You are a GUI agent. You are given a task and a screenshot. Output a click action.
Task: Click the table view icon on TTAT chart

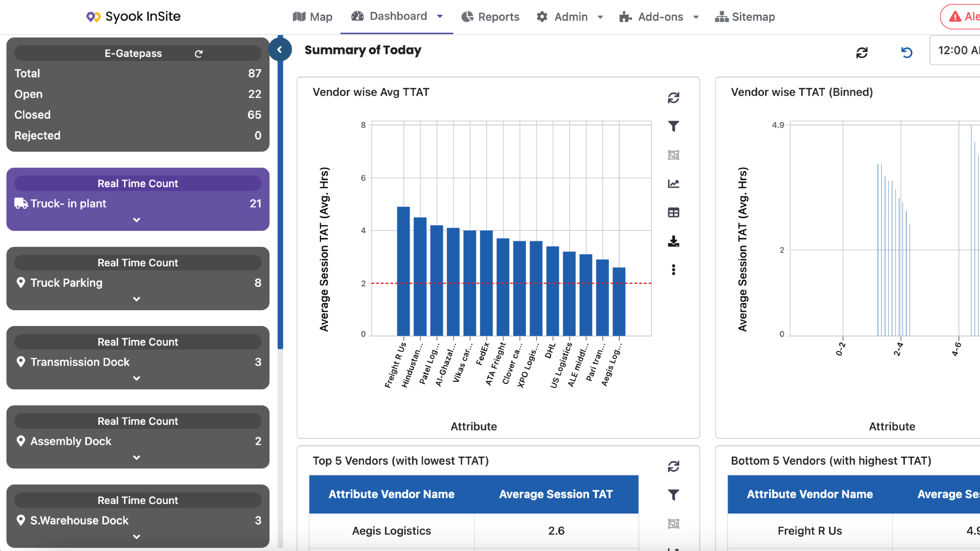(673, 212)
